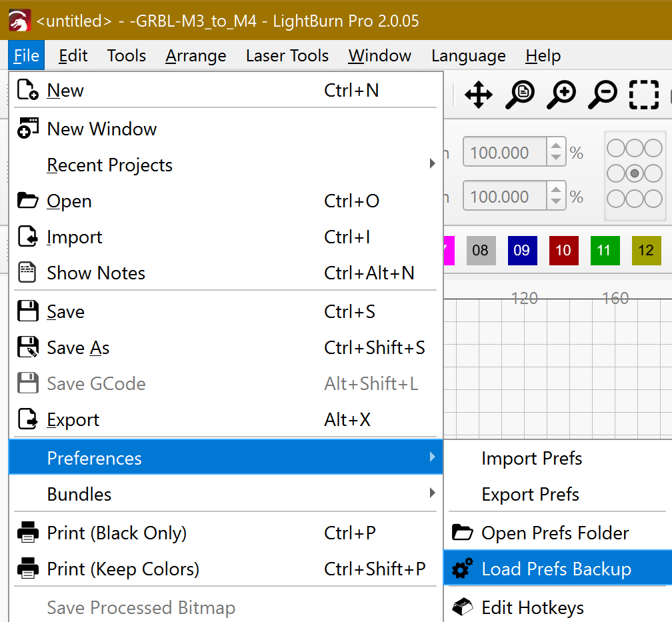Viewport: 672px width, 622px height.
Task: Select the center anchor radio button
Action: [635, 173]
